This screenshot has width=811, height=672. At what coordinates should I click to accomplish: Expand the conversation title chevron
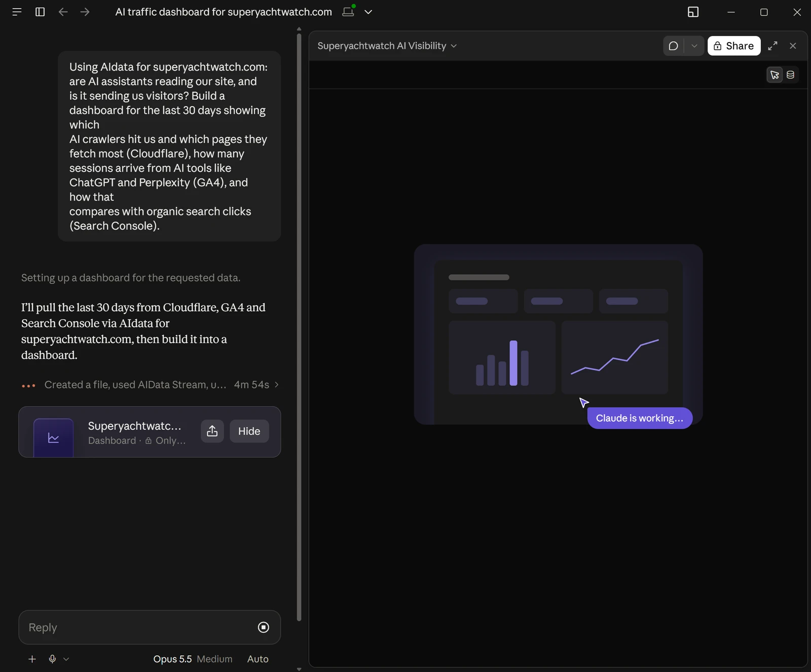pyautogui.click(x=368, y=12)
